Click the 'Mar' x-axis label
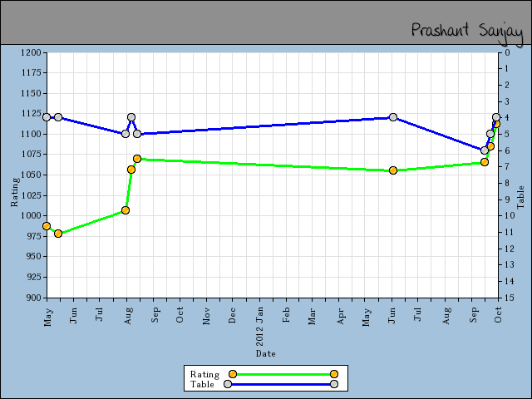The image size is (532, 399). point(313,316)
